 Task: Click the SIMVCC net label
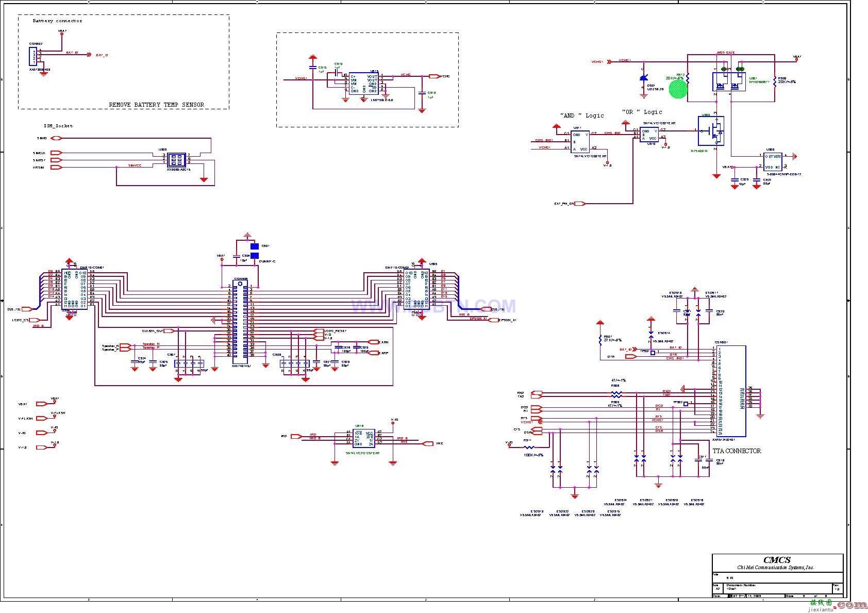point(135,165)
